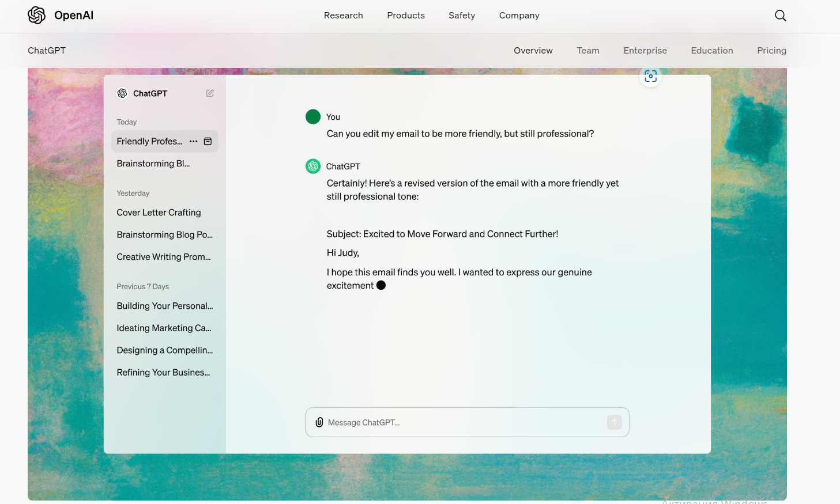Go to the Overview tab
Screen dimensions: 840x504
533,51
